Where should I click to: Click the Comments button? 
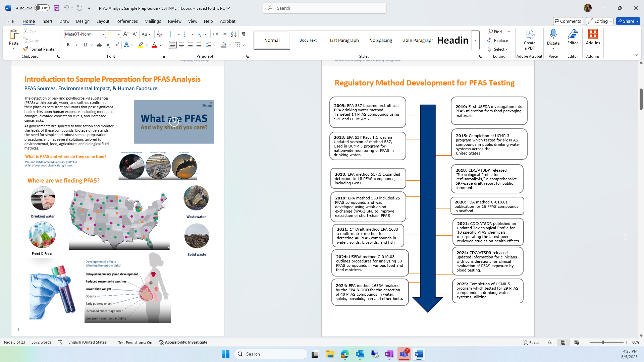568,21
